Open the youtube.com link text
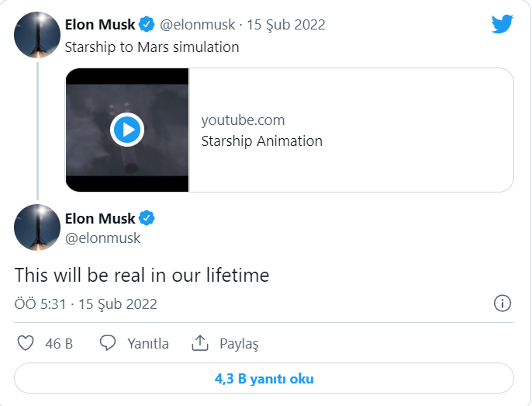 pyautogui.click(x=243, y=120)
